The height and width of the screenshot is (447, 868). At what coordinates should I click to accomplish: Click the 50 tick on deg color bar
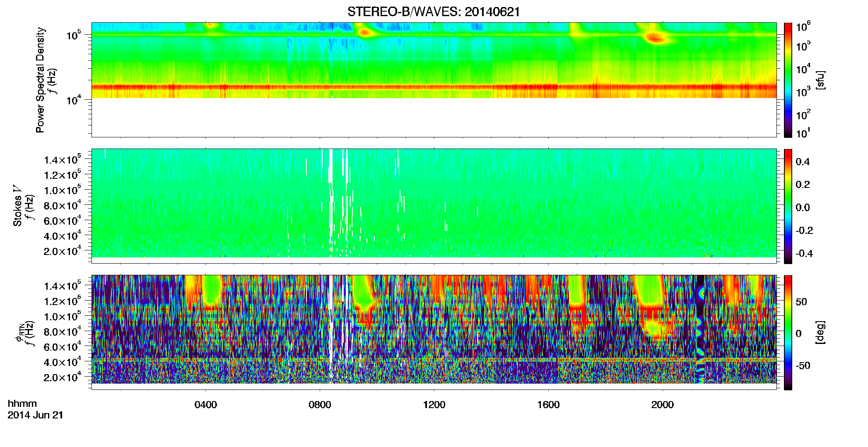pos(801,302)
